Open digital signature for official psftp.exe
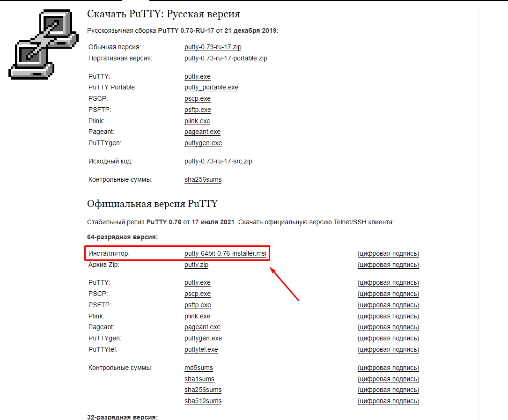 pos(388,305)
